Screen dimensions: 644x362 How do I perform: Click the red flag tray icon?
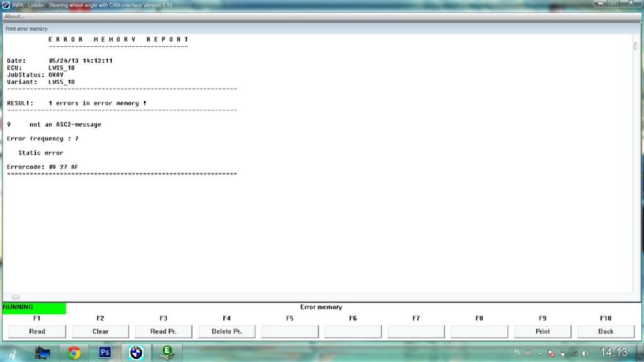[x=551, y=353]
